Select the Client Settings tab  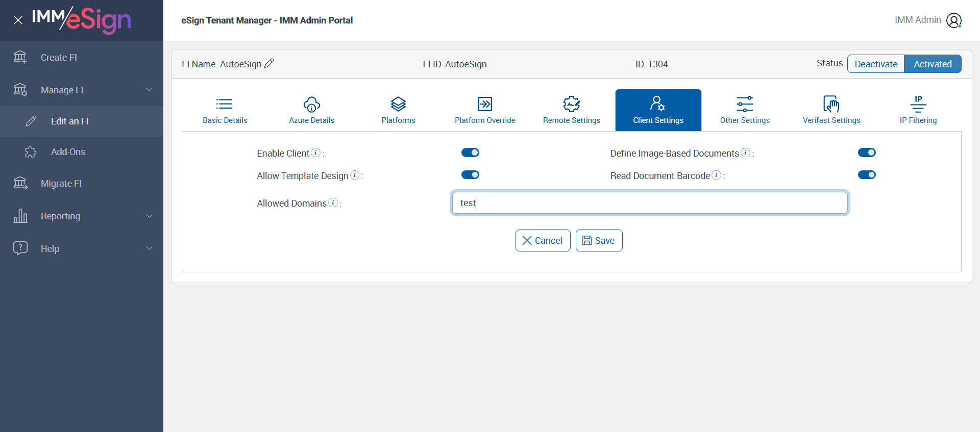(x=658, y=110)
